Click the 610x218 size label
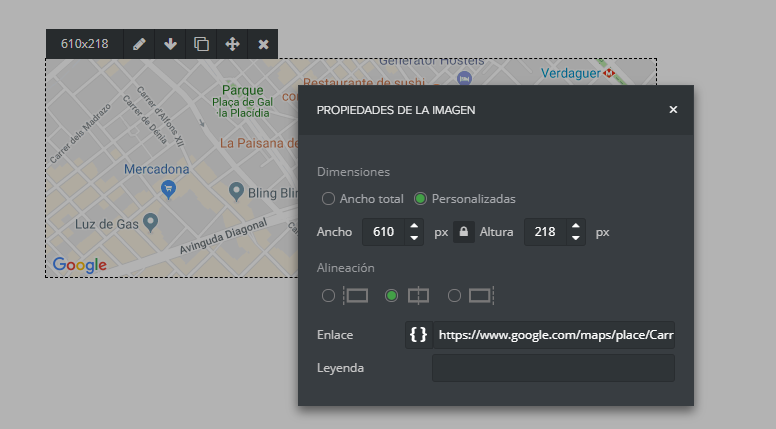This screenshot has height=429, width=776. (85, 44)
